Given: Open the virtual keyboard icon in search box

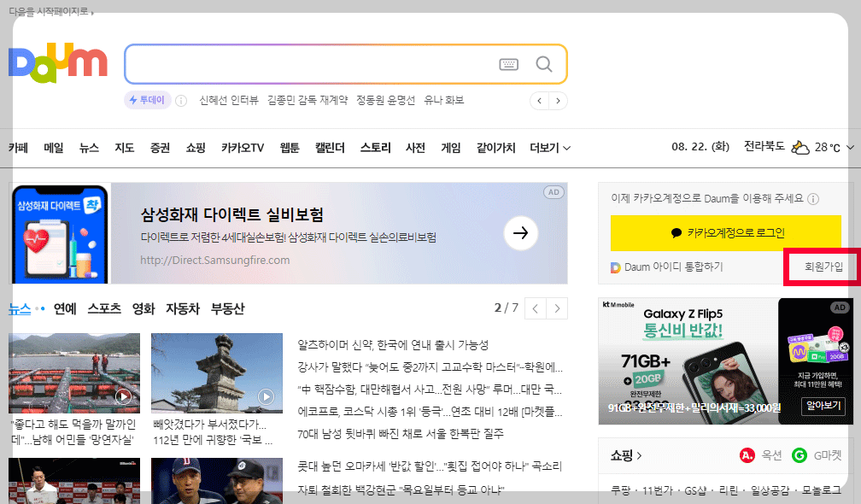Looking at the screenshot, I should coord(508,64).
